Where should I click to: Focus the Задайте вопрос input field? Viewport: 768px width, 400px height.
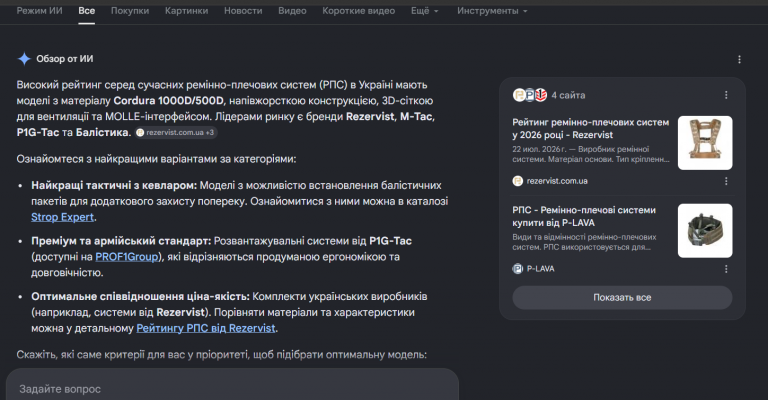[x=232, y=389]
